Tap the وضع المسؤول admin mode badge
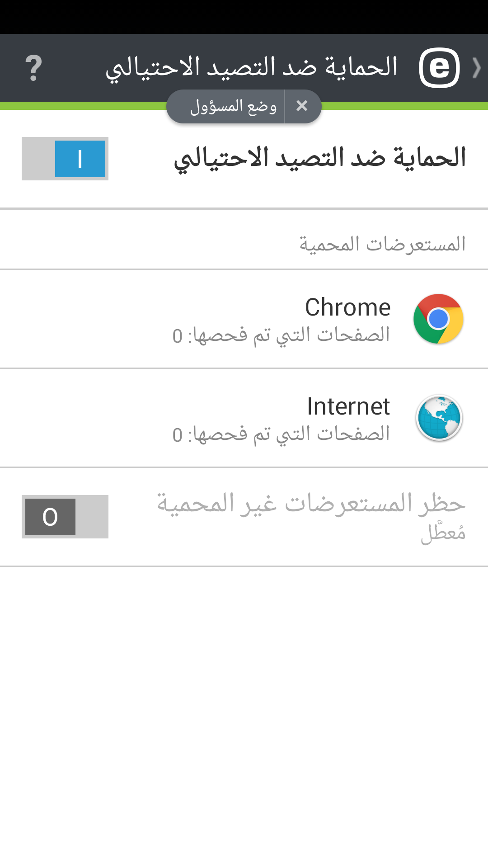Screen dimensions: 488x868 233,107
